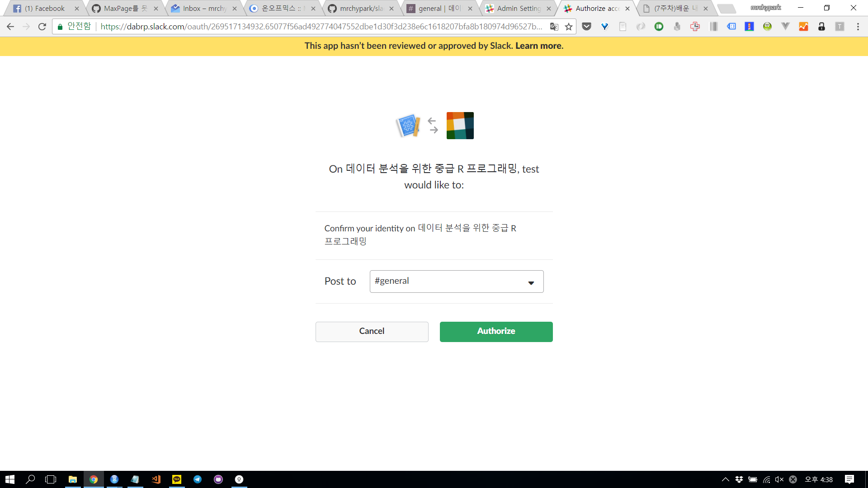Viewport: 868px width, 488px height.
Task: Toggle the muted volume icon in tray
Action: point(779,479)
